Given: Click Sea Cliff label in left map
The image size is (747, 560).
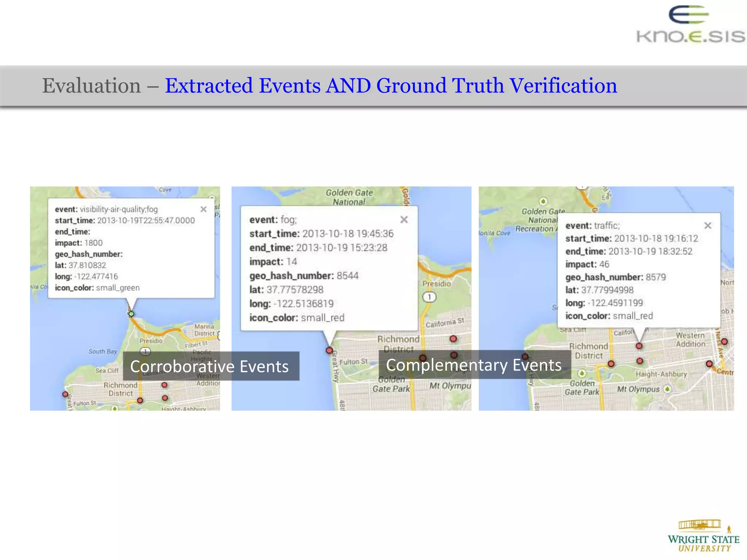Looking at the screenshot, I should click(107, 371).
